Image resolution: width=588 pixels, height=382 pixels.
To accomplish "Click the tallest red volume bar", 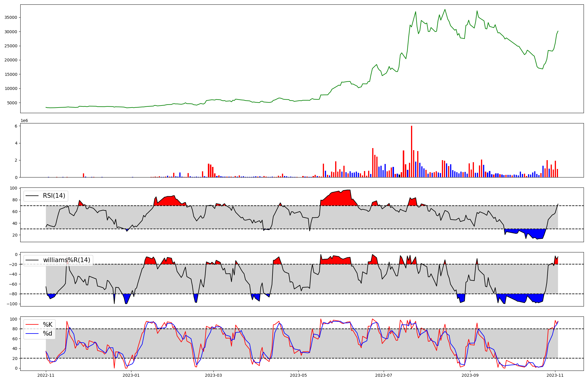I will [412, 151].
